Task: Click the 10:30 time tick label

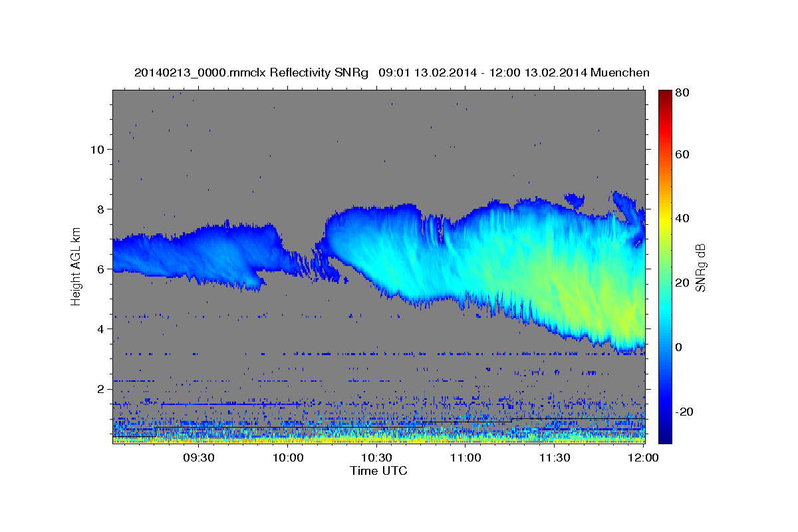Action: [376, 458]
